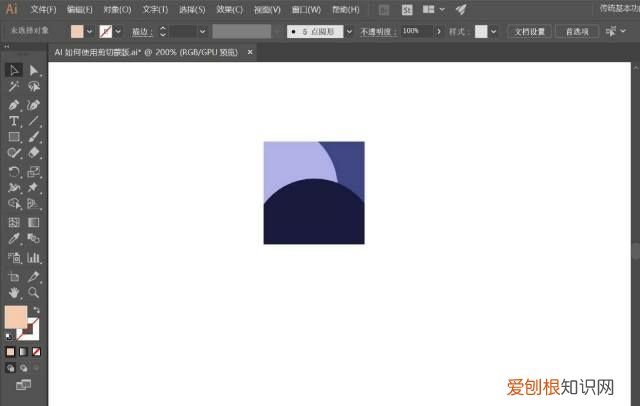Select the Perspective Grid tool
Image resolution: width=640 pixels, height=406 pixels.
click(x=33, y=204)
